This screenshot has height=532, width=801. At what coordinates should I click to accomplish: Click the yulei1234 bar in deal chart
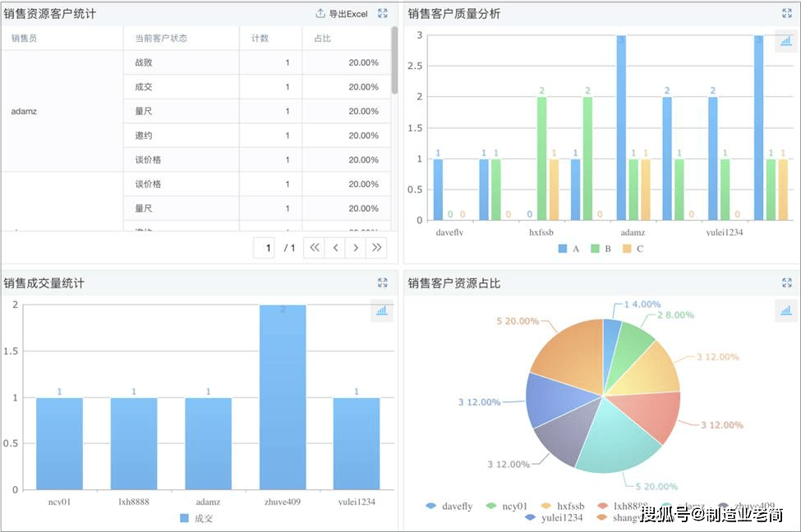[x=357, y=443]
